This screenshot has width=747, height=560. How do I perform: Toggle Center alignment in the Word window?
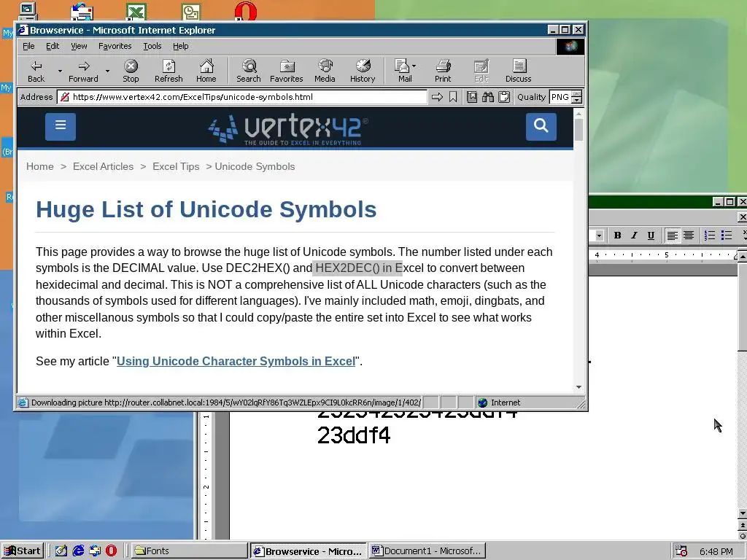pyautogui.click(x=689, y=236)
